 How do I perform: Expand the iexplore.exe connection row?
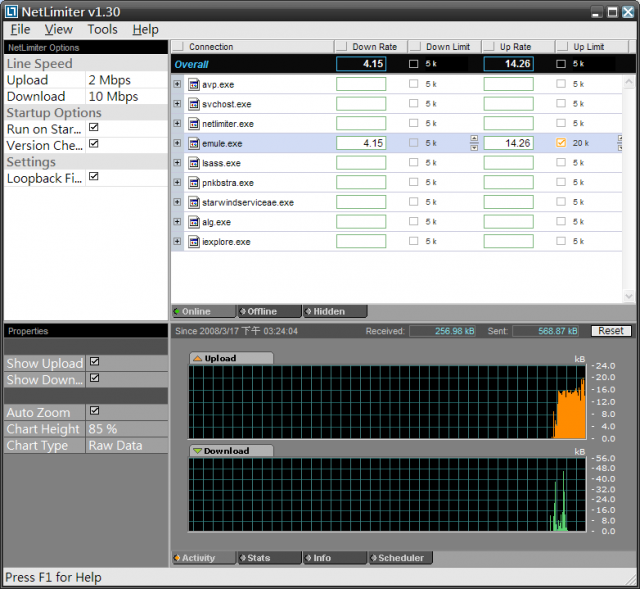point(177,241)
